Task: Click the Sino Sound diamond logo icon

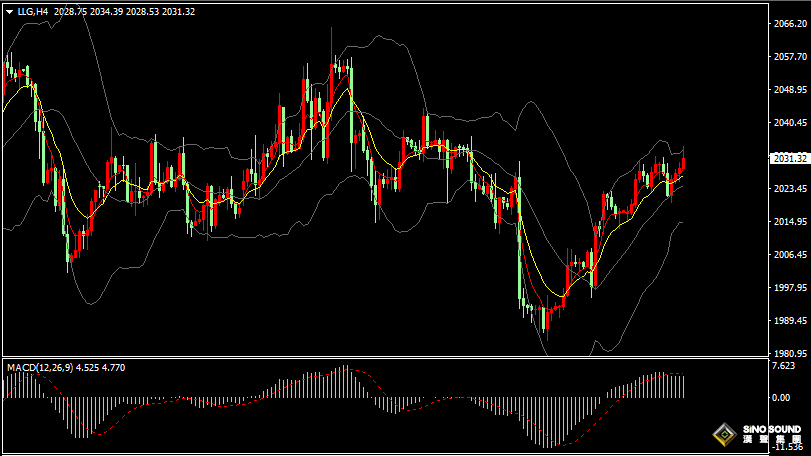Action: point(723,436)
